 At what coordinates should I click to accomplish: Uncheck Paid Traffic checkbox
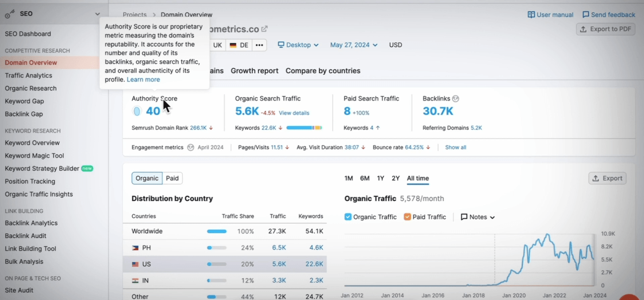click(407, 217)
